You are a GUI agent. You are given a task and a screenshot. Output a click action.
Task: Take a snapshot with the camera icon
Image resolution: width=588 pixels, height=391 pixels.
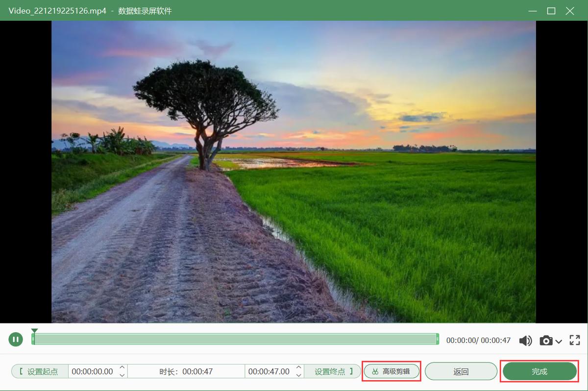[x=546, y=341]
